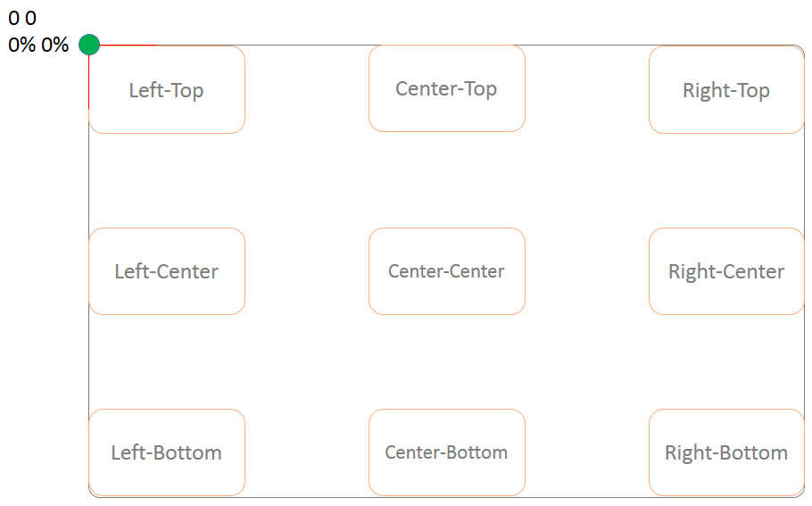The image size is (812, 506).
Task: Click the Center-Bottom box
Action: click(x=447, y=452)
